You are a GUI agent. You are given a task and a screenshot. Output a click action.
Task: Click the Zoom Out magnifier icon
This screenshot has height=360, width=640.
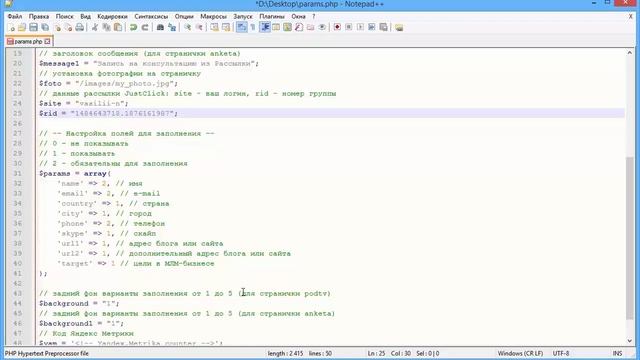point(199,27)
